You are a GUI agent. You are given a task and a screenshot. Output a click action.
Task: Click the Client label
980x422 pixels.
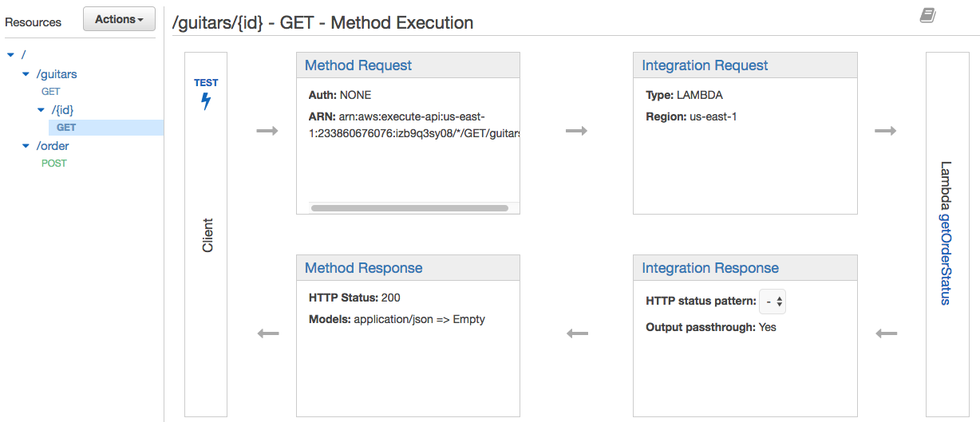point(207,235)
